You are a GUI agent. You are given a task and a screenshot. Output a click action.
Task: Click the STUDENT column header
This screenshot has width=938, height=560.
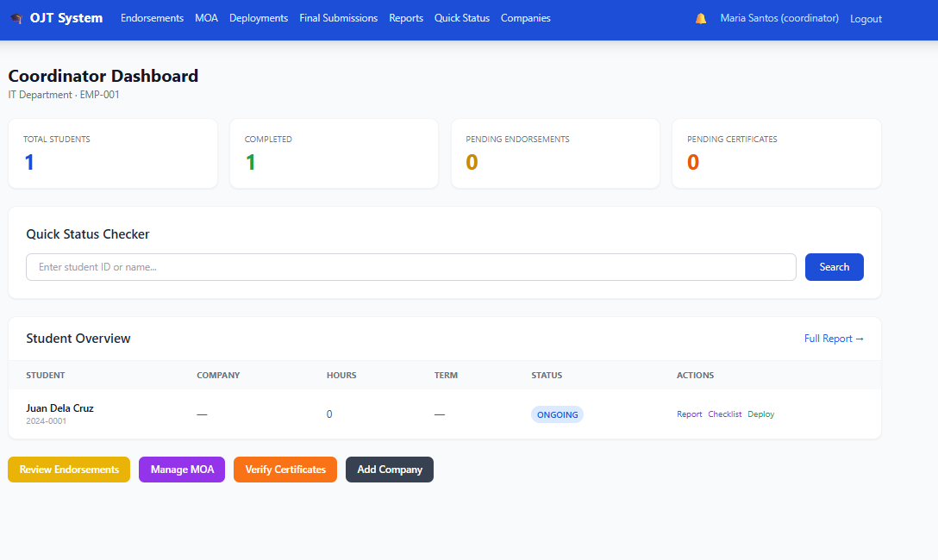(x=46, y=376)
